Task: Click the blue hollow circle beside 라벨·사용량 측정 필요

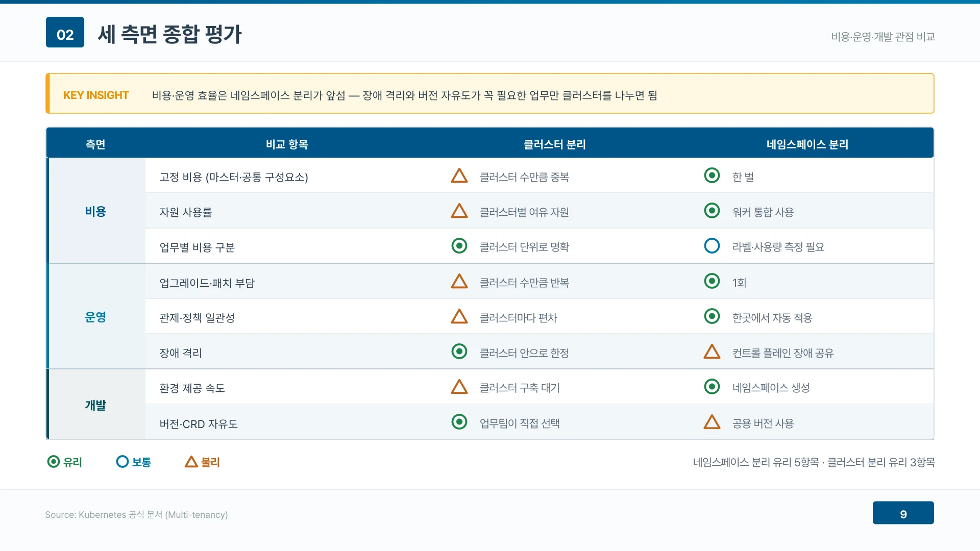Action: (712, 246)
